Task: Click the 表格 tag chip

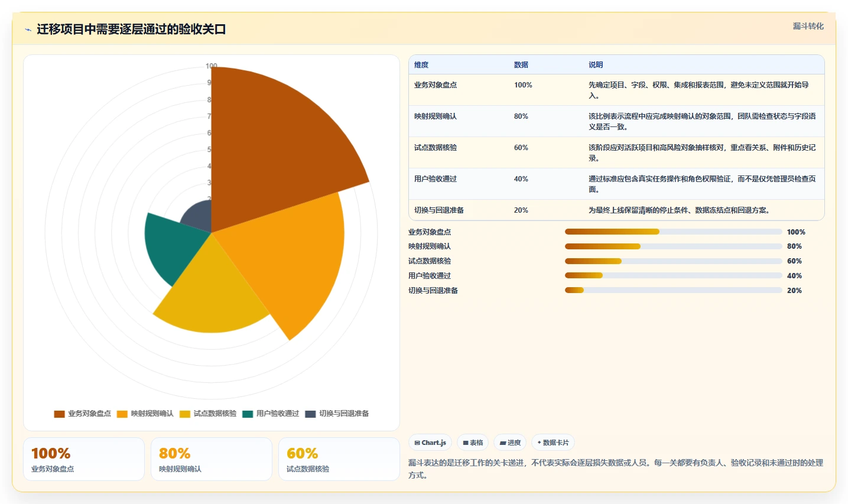Action: [x=473, y=443]
